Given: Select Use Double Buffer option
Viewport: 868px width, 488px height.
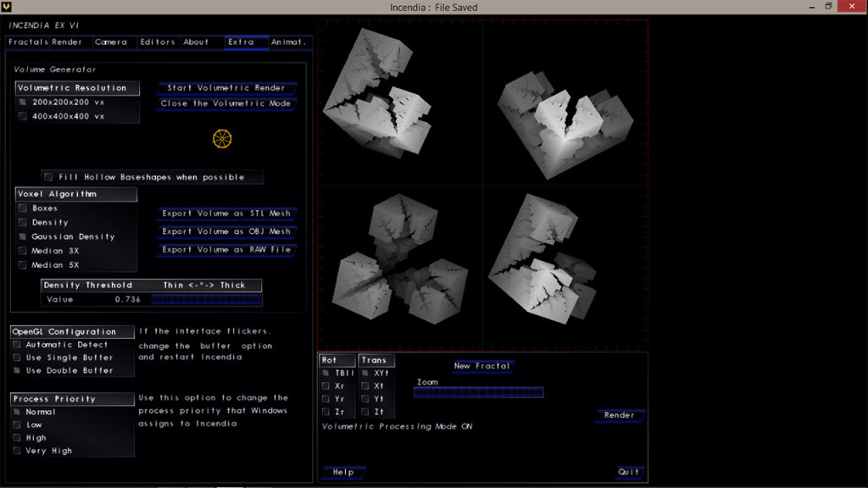Looking at the screenshot, I should click(17, 371).
